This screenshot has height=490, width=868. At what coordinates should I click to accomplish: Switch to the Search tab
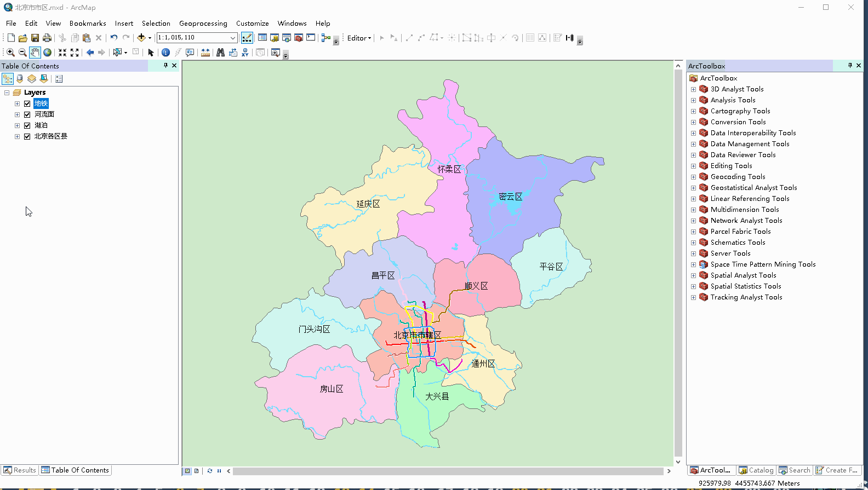795,470
